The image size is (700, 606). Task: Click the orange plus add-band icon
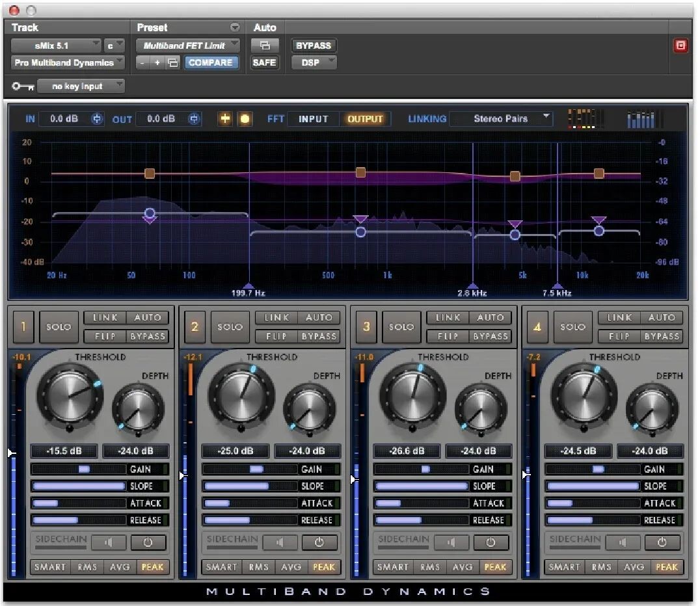click(x=225, y=119)
